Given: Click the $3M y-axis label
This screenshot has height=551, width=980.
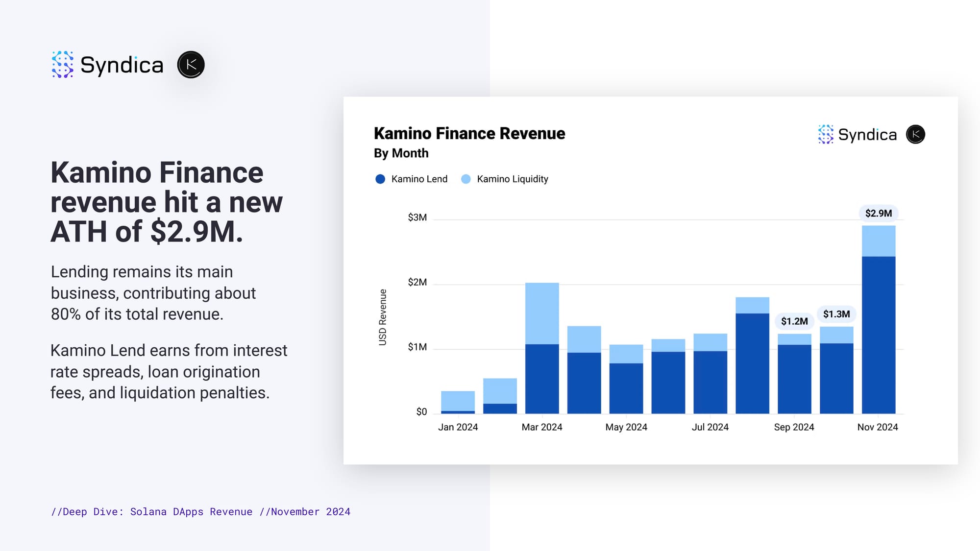Looking at the screenshot, I should 417,217.
